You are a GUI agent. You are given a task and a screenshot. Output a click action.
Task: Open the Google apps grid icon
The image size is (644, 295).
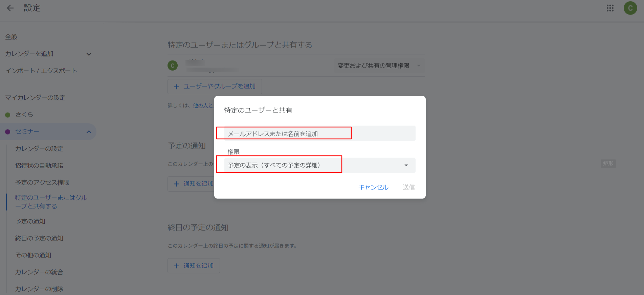point(610,8)
